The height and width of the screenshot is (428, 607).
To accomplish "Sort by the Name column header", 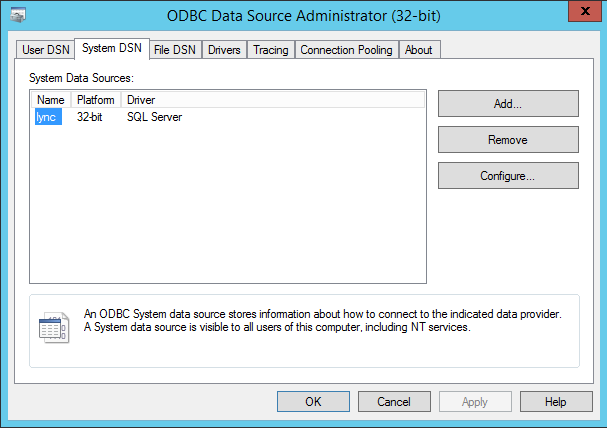I will pos(50,100).
